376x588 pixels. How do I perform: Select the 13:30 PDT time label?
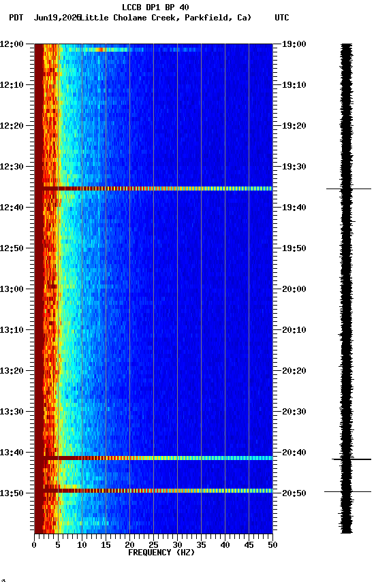coord(12,412)
